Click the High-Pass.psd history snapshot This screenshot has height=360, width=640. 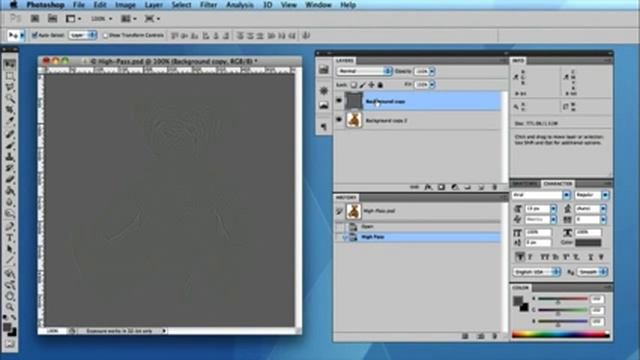[x=418, y=211]
